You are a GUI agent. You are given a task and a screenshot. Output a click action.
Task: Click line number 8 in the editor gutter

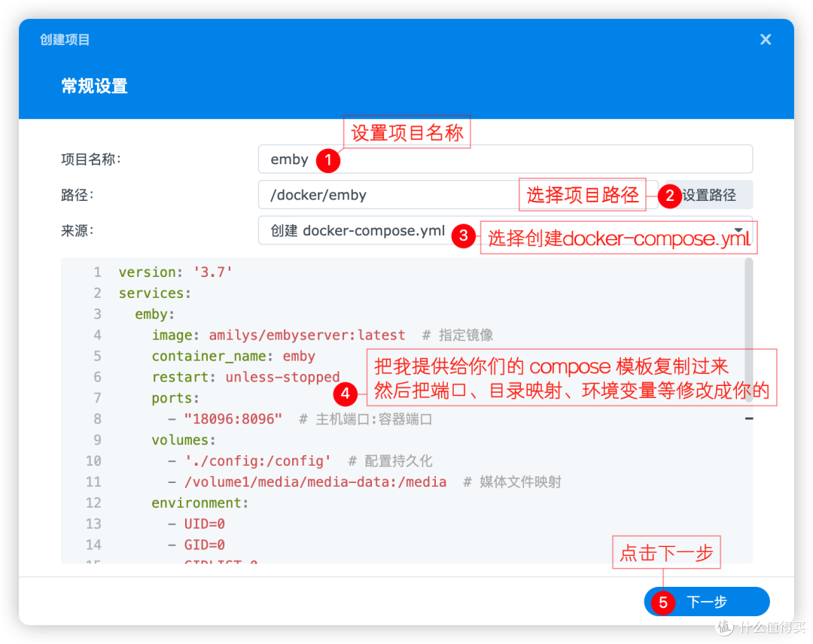pyautogui.click(x=97, y=418)
